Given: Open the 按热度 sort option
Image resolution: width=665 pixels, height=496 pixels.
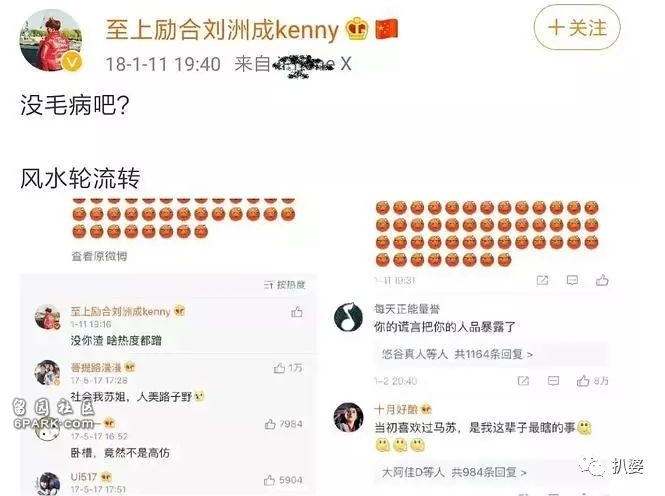Looking at the screenshot, I should tap(285, 285).
